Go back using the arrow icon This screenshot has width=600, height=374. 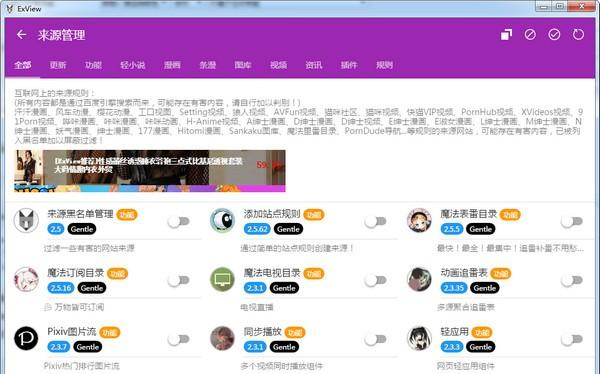[x=21, y=35]
